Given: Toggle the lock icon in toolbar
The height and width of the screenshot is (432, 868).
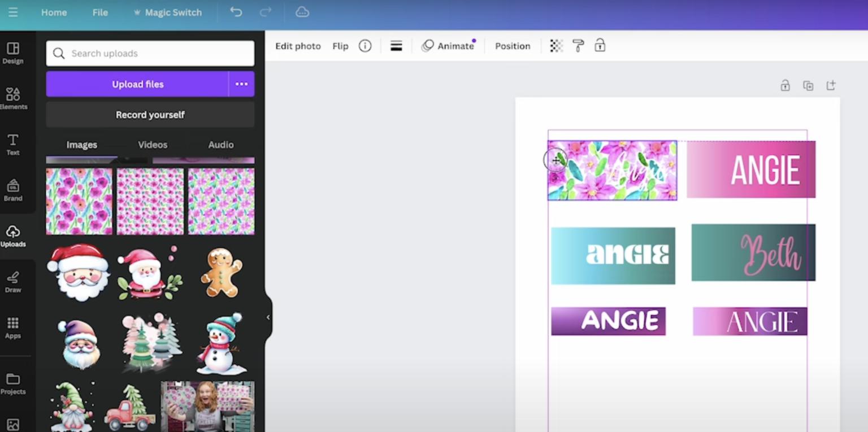Looking at the screenshot, I should (x=600, y=46).
